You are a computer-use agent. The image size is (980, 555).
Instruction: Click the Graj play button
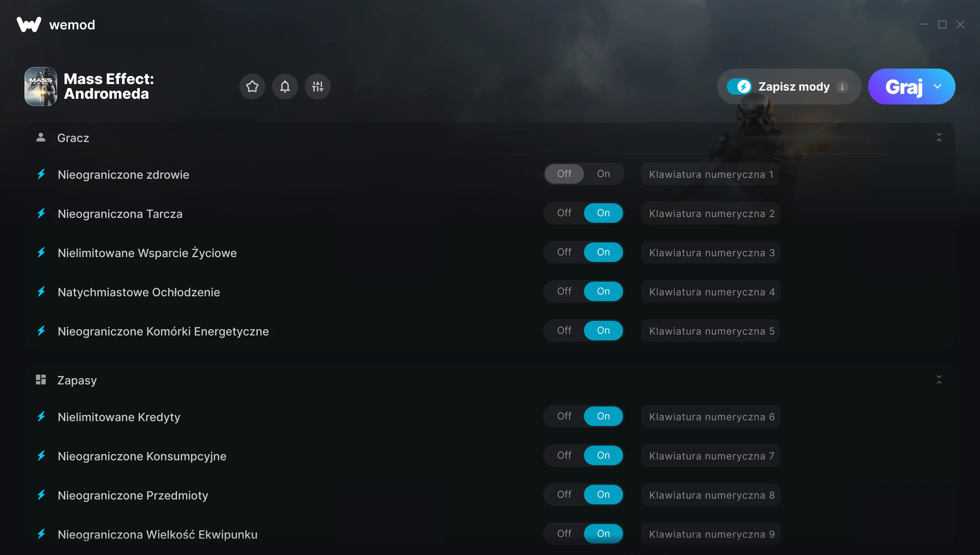click(903, 87)
